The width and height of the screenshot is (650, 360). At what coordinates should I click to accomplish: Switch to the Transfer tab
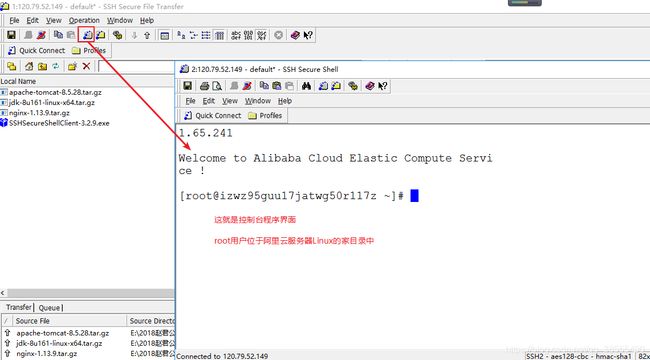tap(19, 307)
